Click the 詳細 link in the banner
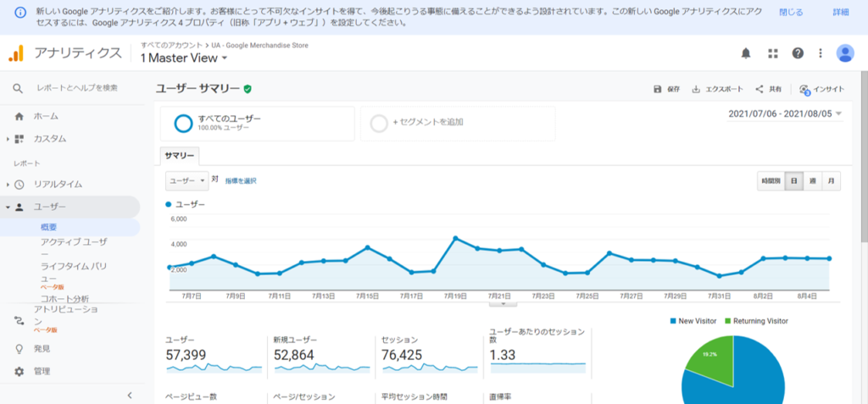This screenshot has width=868, height=404. [841, 12]
